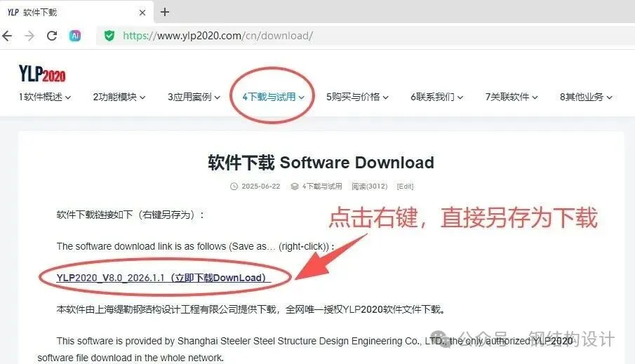Open the 5购买与价格 menu

pos(357,97)
